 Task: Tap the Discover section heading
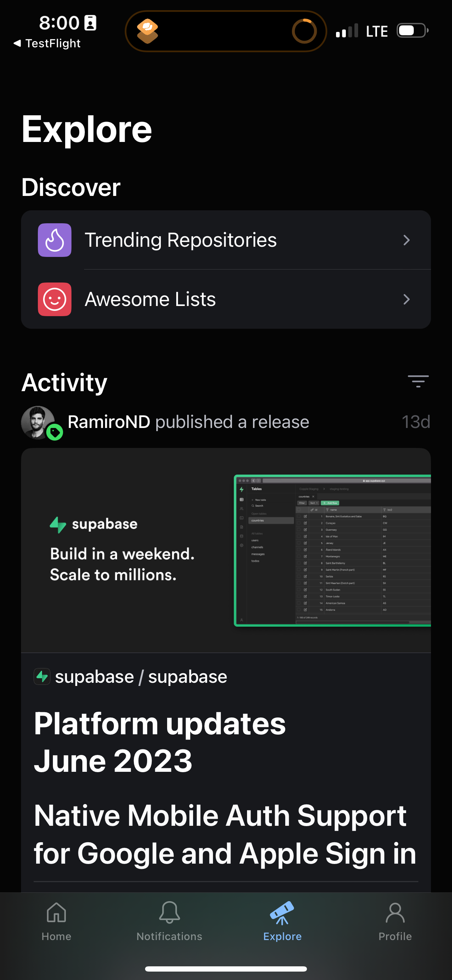[x=71, y=188]
